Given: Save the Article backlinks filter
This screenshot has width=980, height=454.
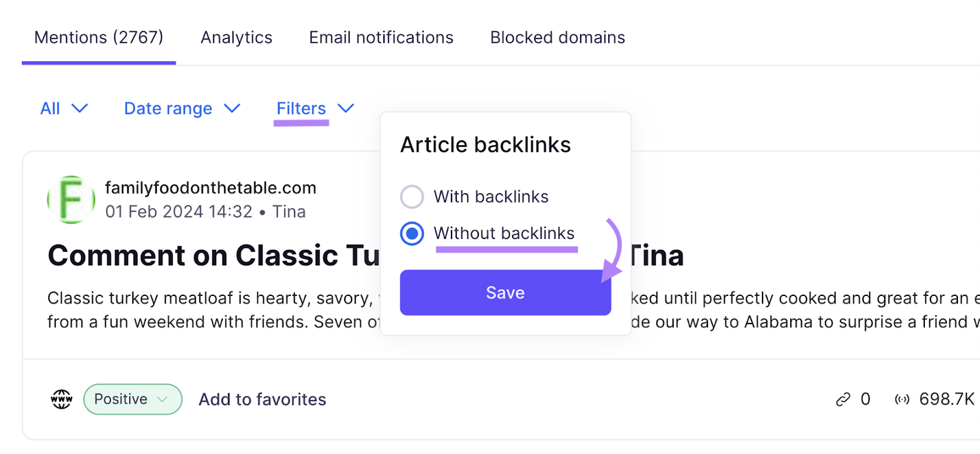Looking at the screenshot, I should pos(505,292).
